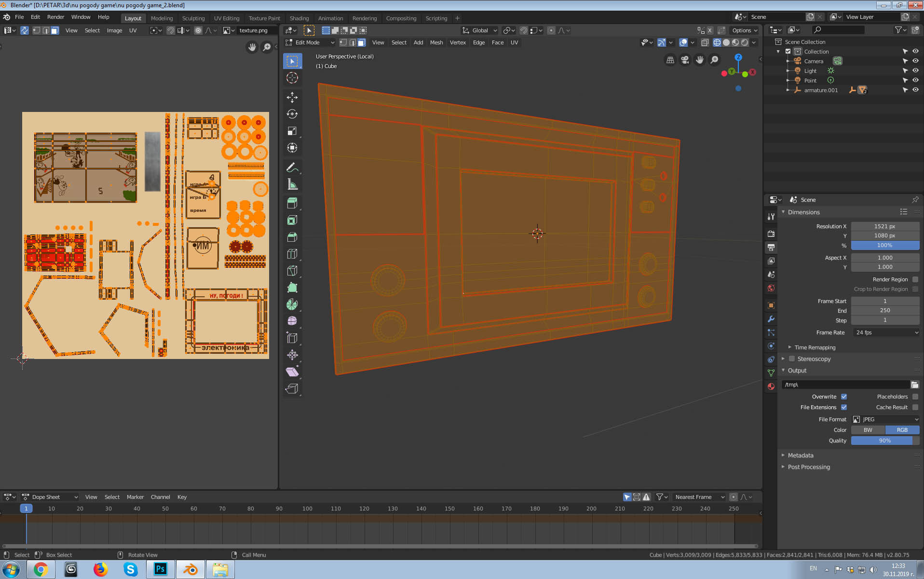
Task: Select the Knife tool
Action: click(292, 271)
